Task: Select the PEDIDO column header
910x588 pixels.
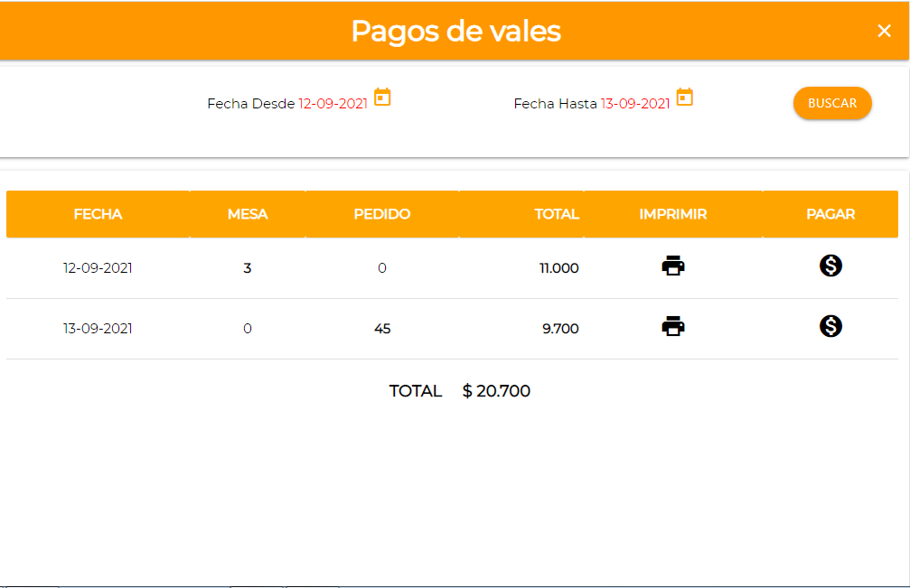Action: [381, 214]
